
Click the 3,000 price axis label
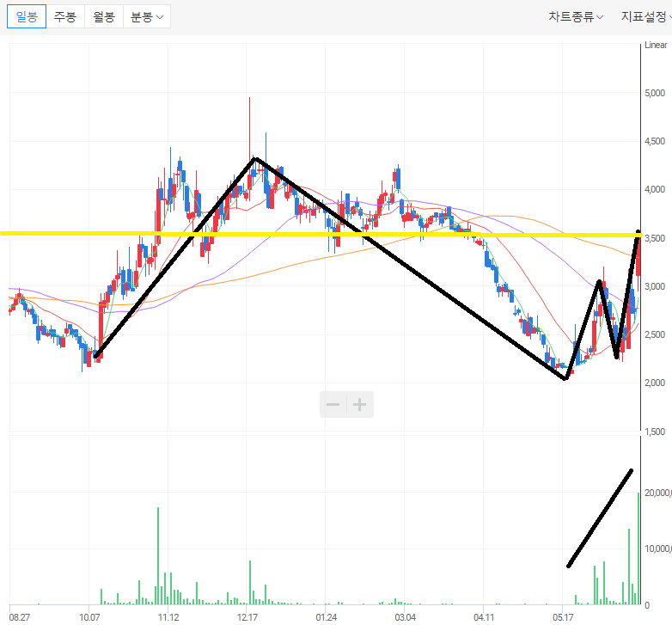(x=655, y=286)
